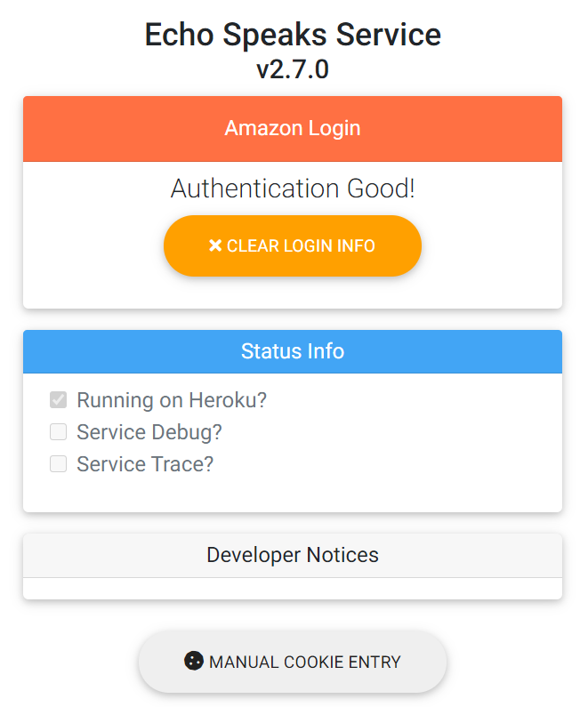Click the Running on Heroku? label
The height and width of the screenshot is (707, 588).
(172, 400)
